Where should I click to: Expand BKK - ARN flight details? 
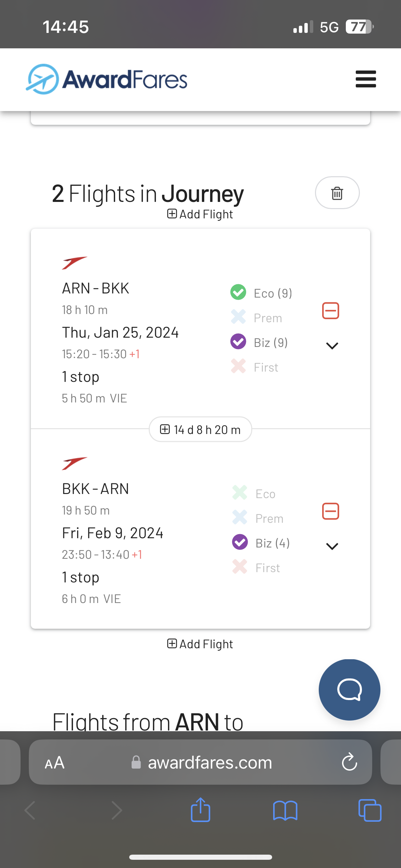(332, 546)
